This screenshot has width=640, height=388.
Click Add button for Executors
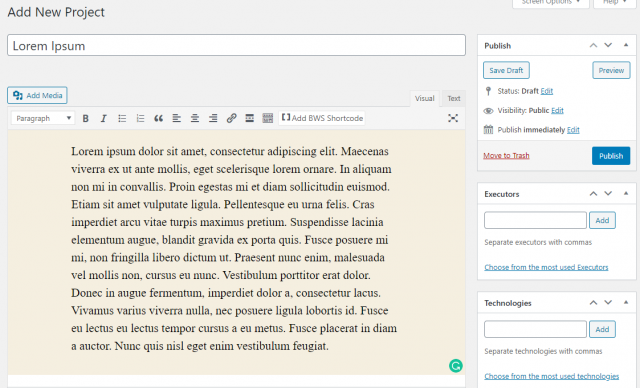tap(602, 220)
